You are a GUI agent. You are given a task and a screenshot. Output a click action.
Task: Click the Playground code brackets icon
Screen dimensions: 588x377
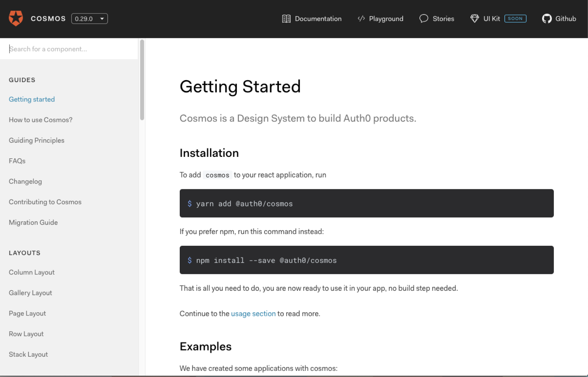click(x=361, y=19)
